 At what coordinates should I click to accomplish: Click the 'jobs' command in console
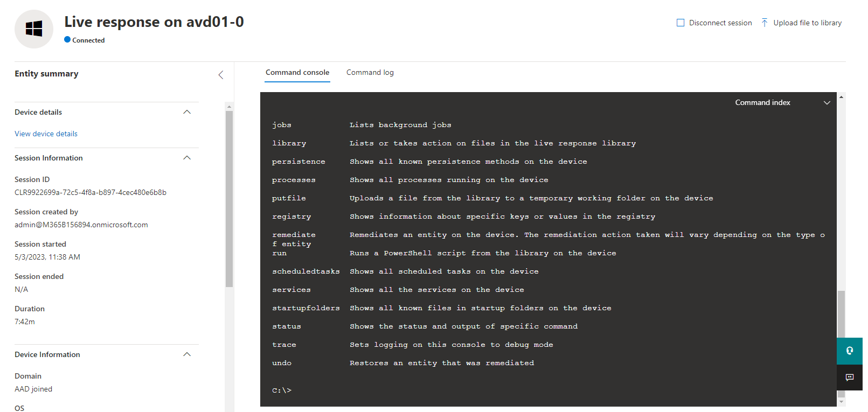click(x=282, y=125)
